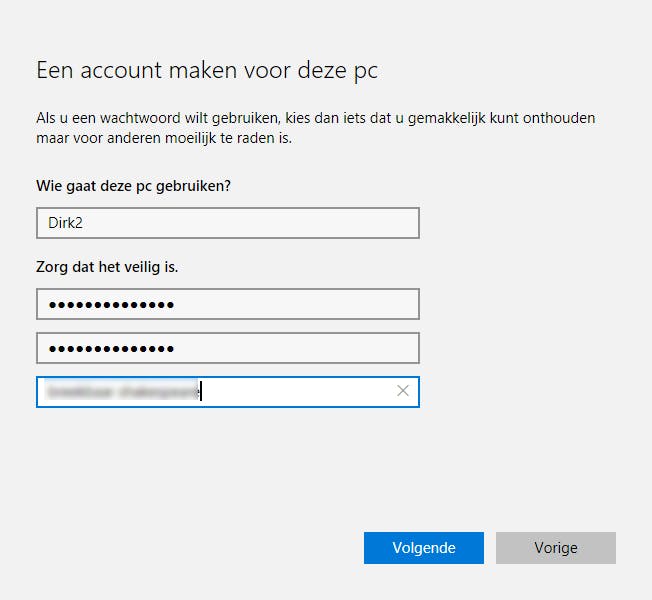Click the empty space after the first password's dots
Image resolution: width=652 pixels, height=600 pixels.
(x=300, y=304)
